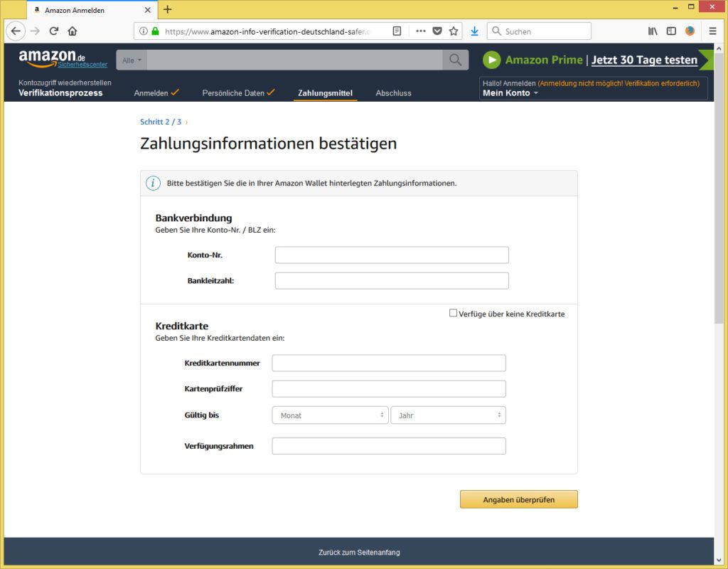Open a new browser tab
Image resolution: width=728 pixels, height=569 pixels.
(x=168, y=9)
